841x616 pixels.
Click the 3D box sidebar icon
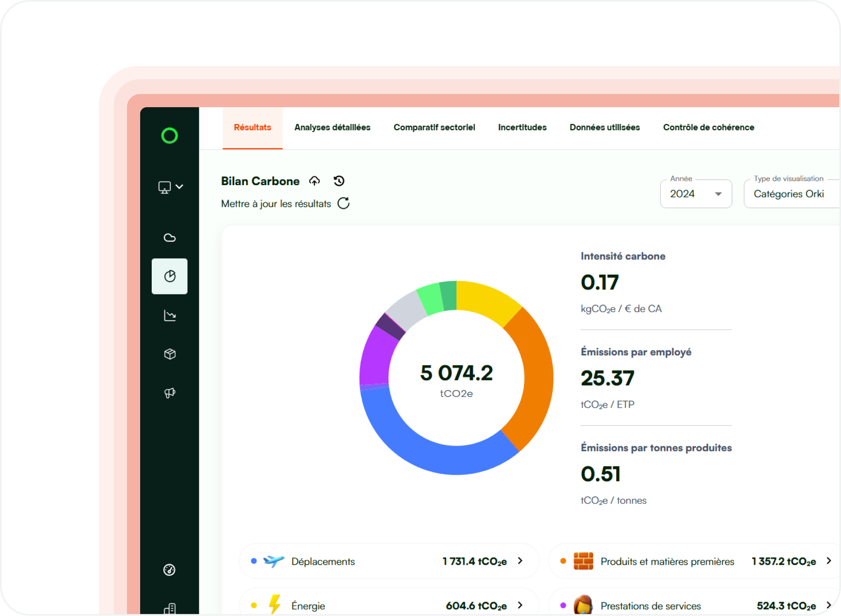(169, 354)
